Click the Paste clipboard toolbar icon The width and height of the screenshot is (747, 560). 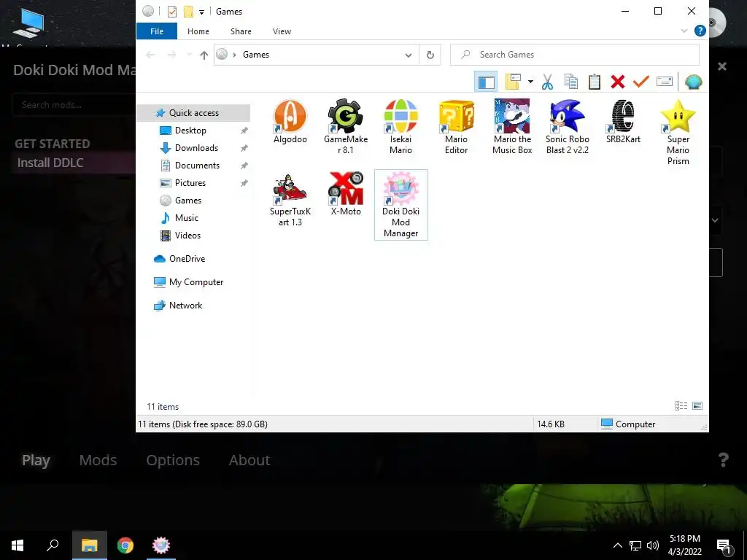(x=594, y=82)
